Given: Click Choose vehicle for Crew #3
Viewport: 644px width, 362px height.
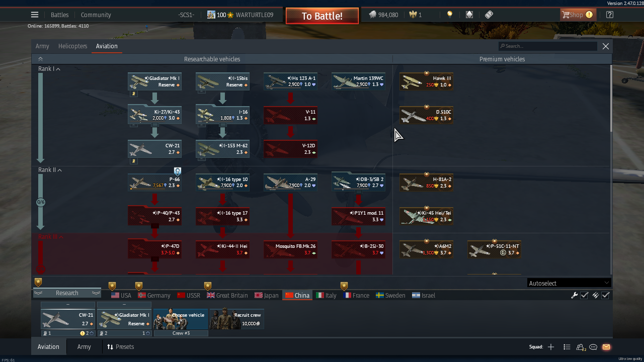Looking at the screenshot, I should pos(181,319).
